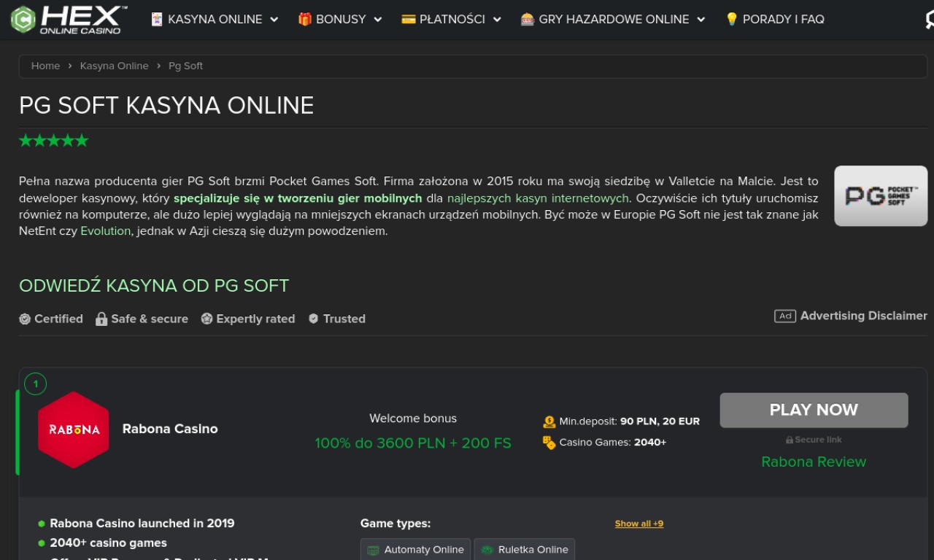This screenshot has width=934, height=560.
Task: Click the Ruletka Online roulette icon
Action: 487,550
